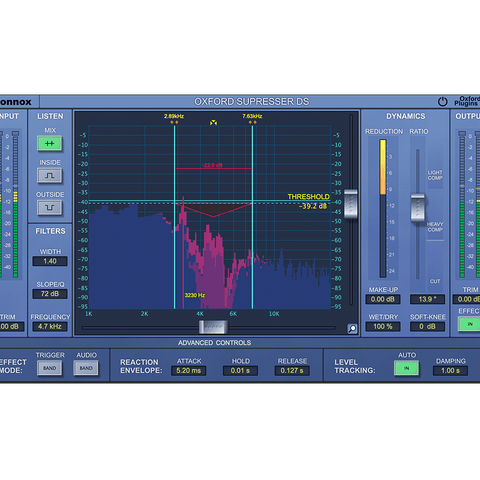Toggle the Audio band mode button
This screenshot has width=480, height=480.
86,368
